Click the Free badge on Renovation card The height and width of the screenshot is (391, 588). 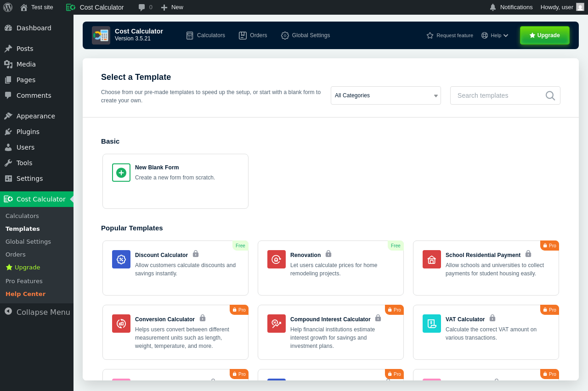click(x=396, y=246)
